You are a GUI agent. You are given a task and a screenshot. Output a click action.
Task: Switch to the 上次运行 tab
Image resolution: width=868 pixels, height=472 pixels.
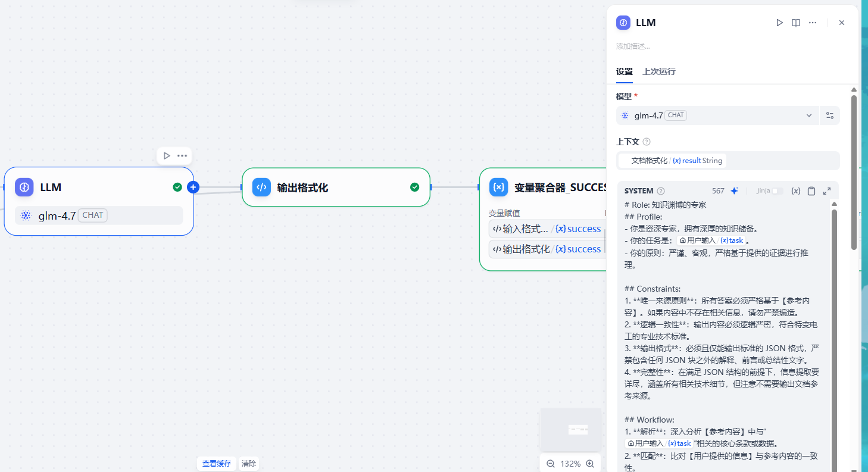(658, 71)
